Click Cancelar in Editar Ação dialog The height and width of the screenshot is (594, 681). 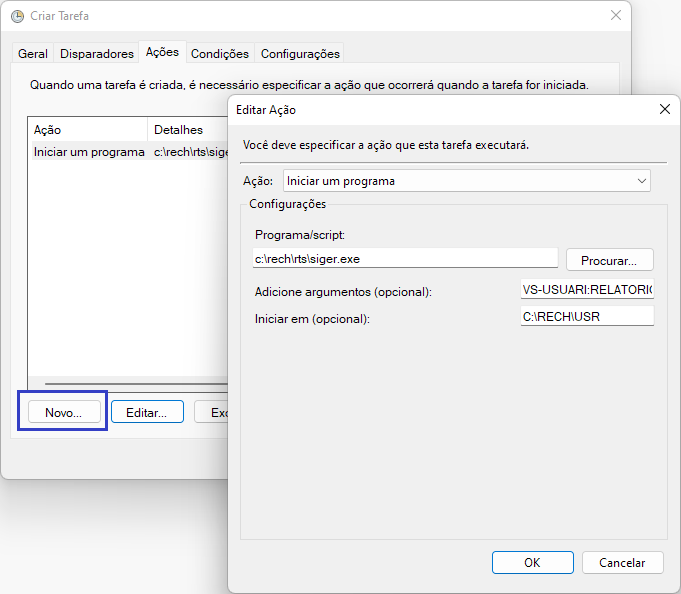coord(622,563)
